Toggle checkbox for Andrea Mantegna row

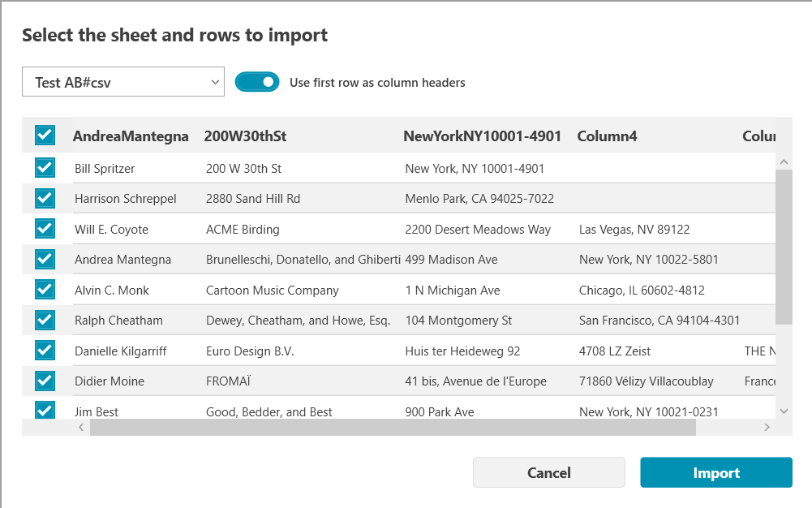[45, 260]
